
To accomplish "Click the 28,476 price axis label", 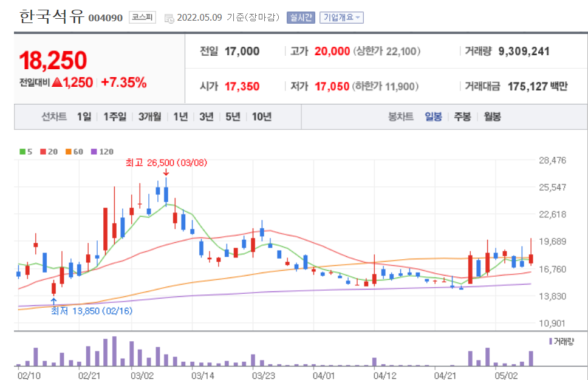I will pyautogui.click(x=552, y=160).
